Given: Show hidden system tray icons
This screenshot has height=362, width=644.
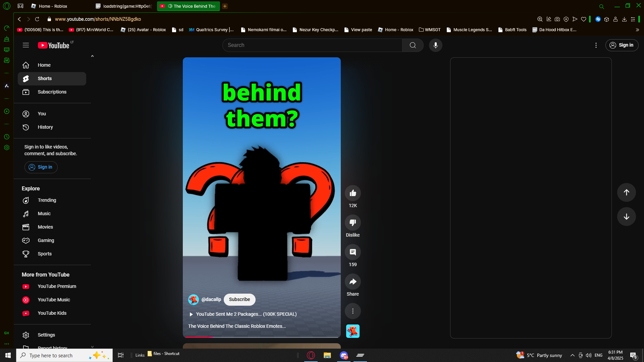Looking at the screenshot, I should [572, 355].
